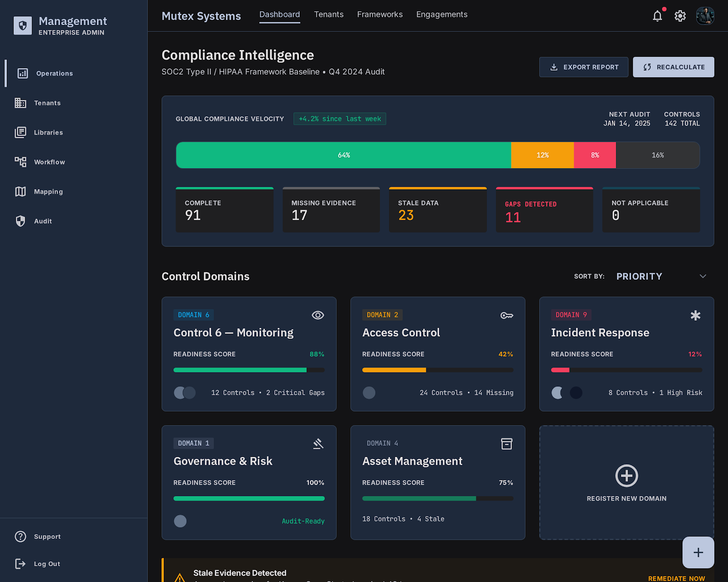Click the warning triangle in stale evidence banner
Viewport: 728px width, 582px height.
click(x=180, y=578)
